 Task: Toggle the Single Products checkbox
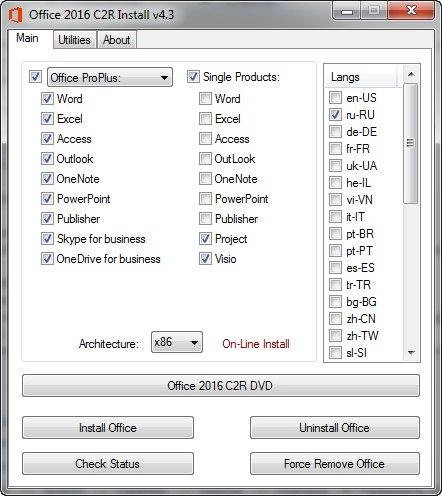click(x=193, y=76)
